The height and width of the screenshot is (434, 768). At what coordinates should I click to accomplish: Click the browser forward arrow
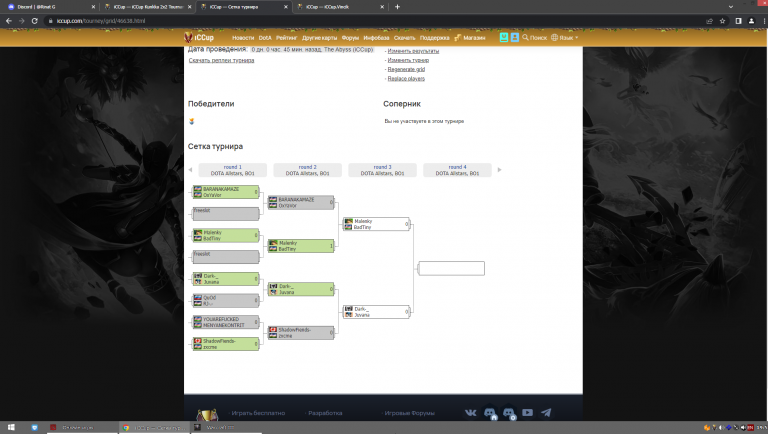(21, 21)
